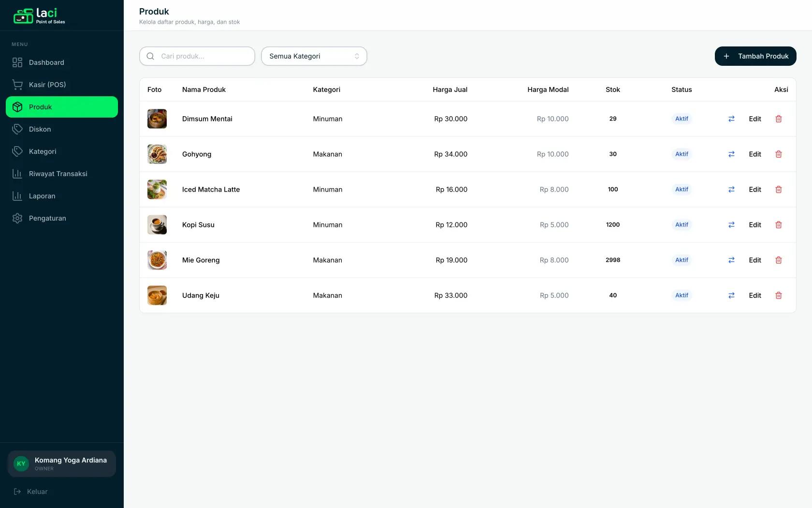Viewport: 812px width, 508px height.
Task: Click the swap icon for Iced Matcha Latte
Action: coord(731,189)
